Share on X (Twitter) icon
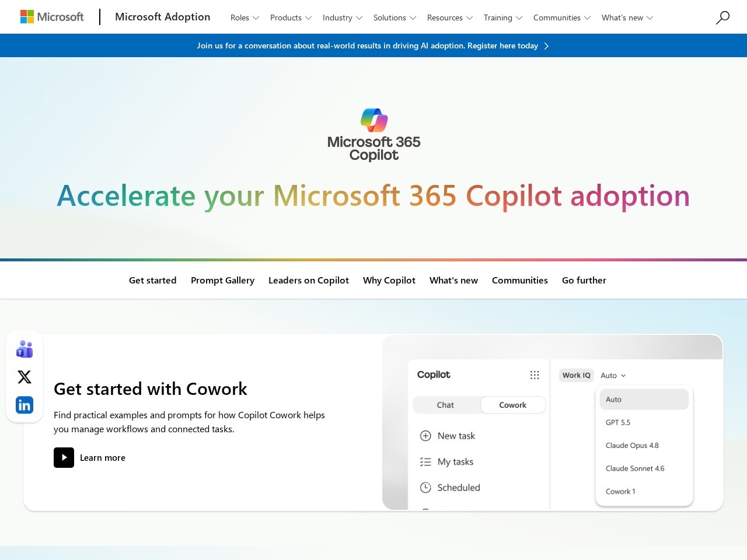Viewport: 747px width, 560px height. (x=25, y=377)
